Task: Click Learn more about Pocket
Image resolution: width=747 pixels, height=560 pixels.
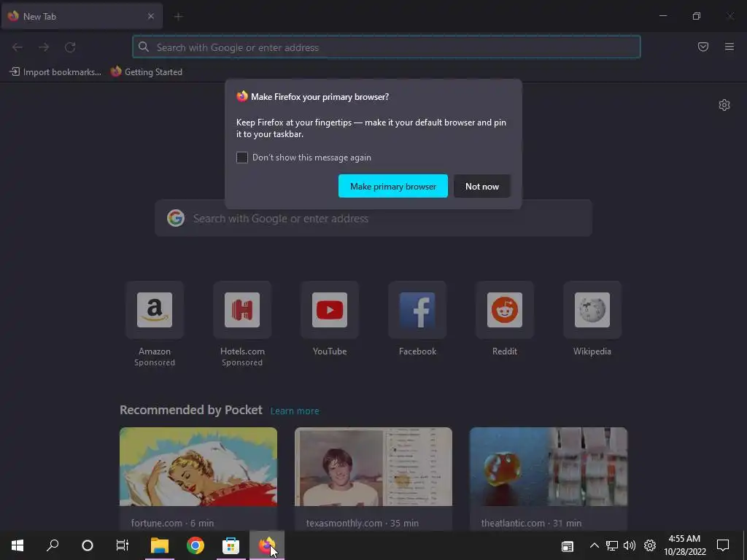Action: coord(295,411)
